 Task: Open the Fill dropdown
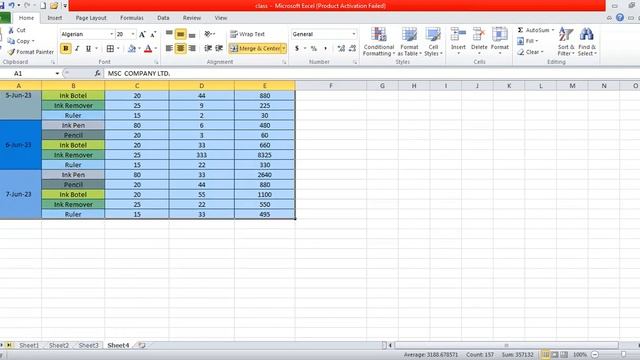coord(527,41)
